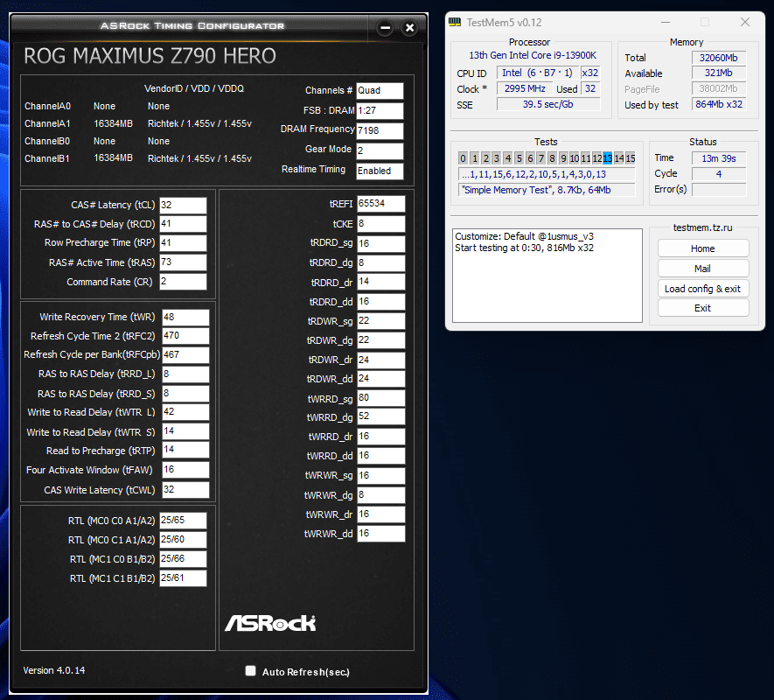This screenshot has width=774, height=700.
Task: Click the RAS# to CAS# Delay (tRCD) field
Action: coord(183,224)
